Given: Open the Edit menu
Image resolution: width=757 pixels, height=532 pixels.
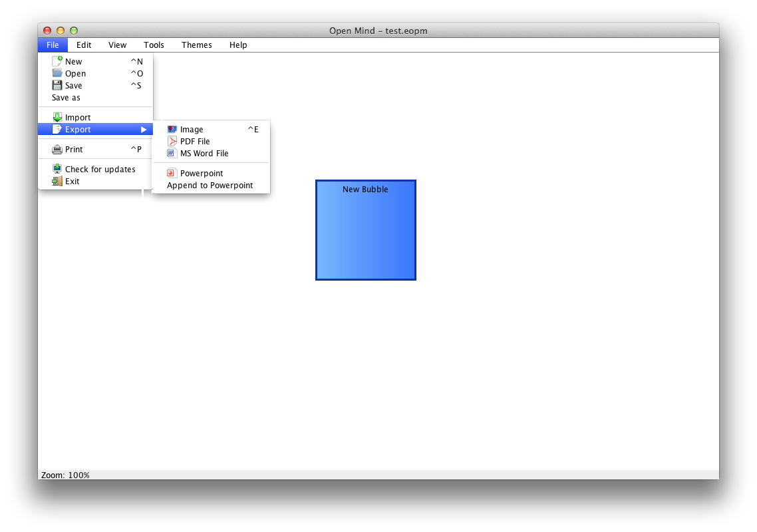Looking at the screenshot, I should (x=84, y=45).
